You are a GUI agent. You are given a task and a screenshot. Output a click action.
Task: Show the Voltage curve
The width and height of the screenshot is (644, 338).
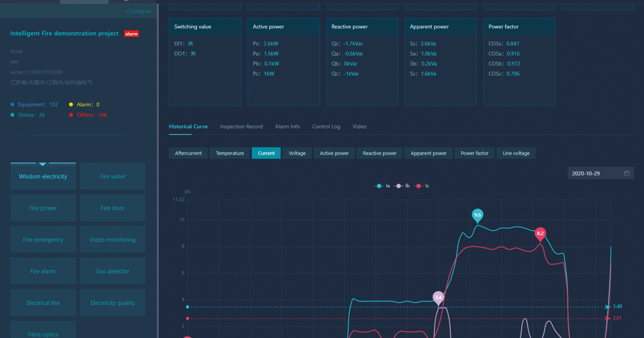tap(297, 153)
